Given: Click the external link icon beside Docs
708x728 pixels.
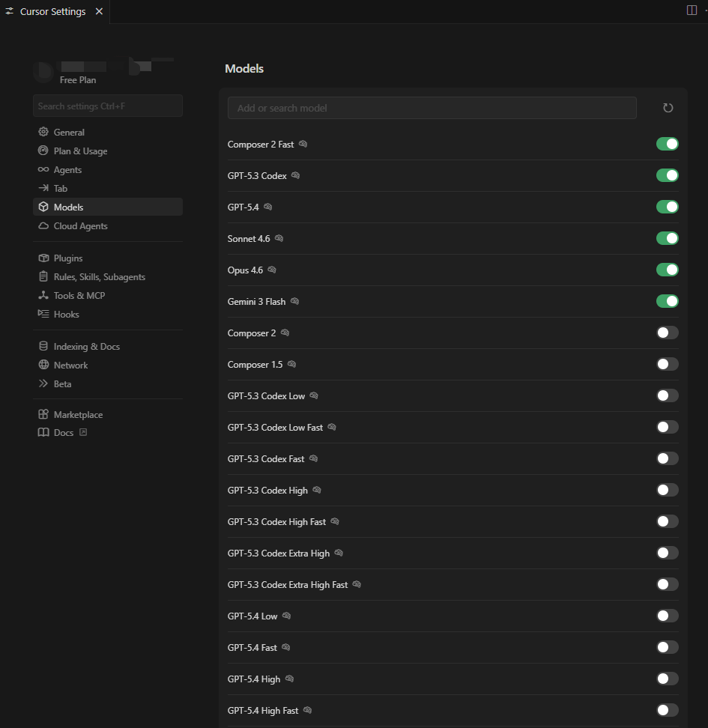Looking at the screenshot, I should 83,432.
